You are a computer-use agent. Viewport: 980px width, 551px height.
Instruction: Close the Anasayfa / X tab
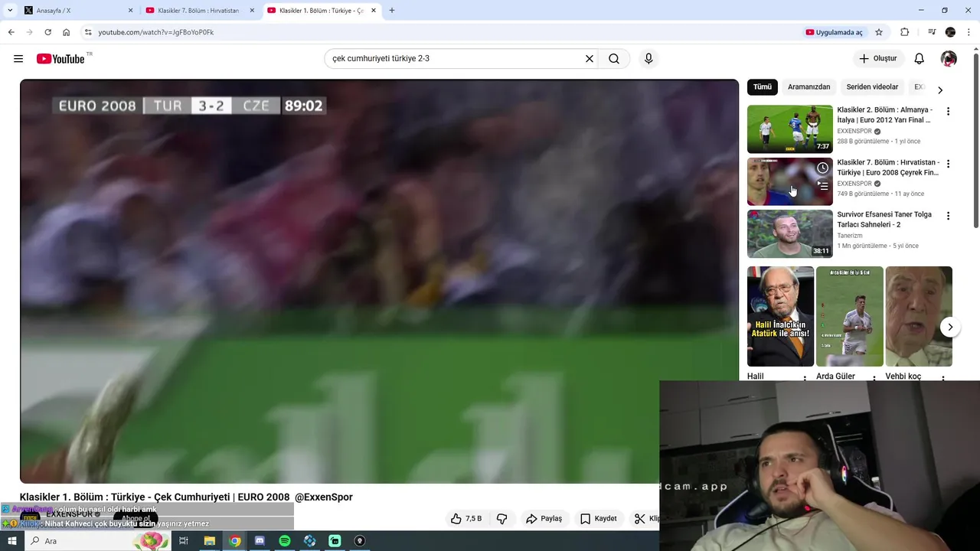(x=130, y=11)
